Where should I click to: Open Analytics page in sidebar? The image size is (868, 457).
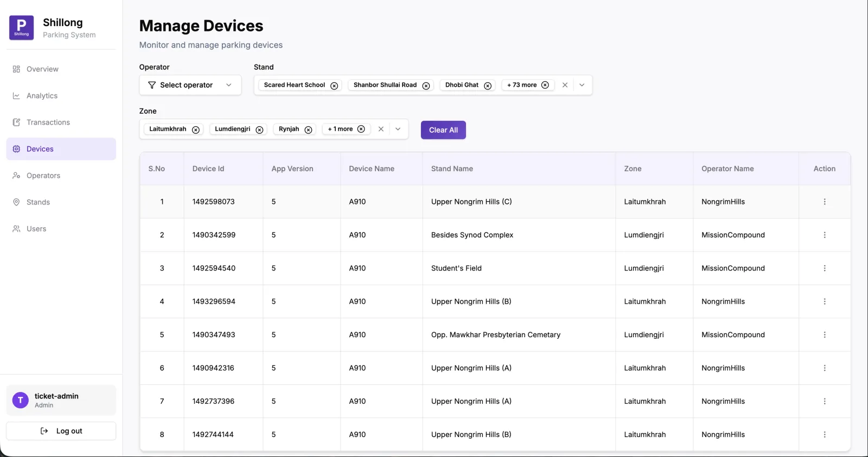point(61,95)
